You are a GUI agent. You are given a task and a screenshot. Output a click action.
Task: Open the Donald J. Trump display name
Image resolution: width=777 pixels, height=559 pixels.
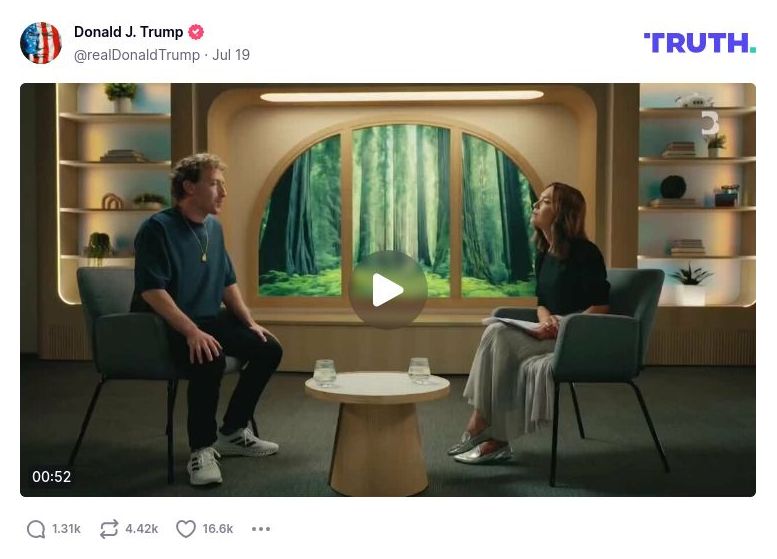128,32
